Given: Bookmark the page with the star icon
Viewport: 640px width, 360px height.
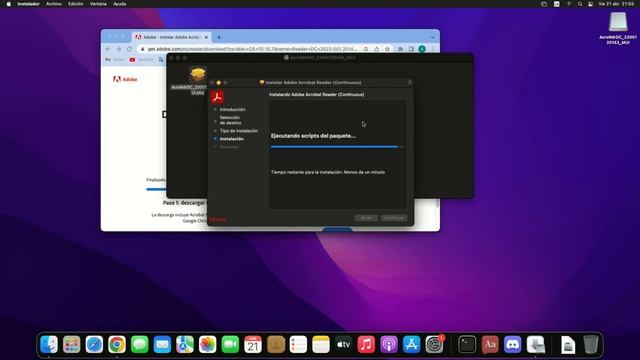Looking at the screenshot, I should click(x=387, y=49).
